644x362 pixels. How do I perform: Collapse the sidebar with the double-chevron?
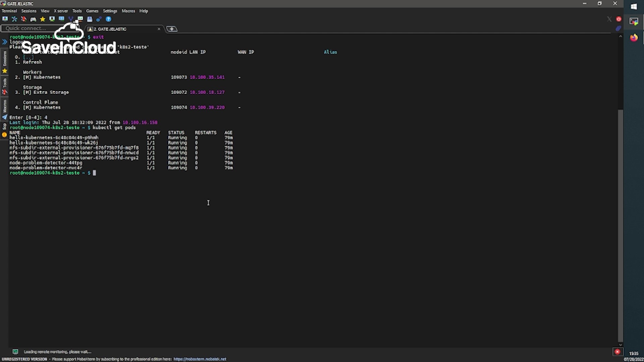pos(5,42)
